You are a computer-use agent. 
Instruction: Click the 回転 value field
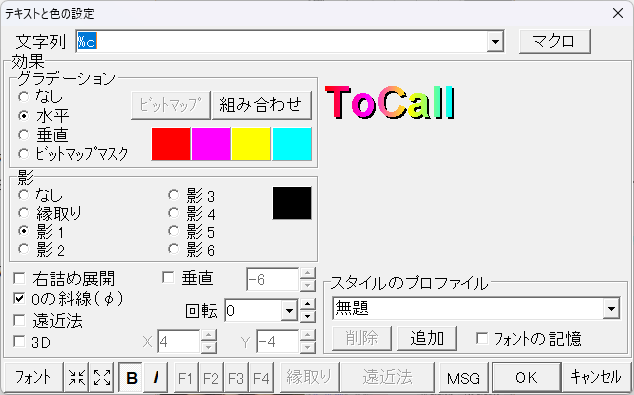(x=253, y=311)
